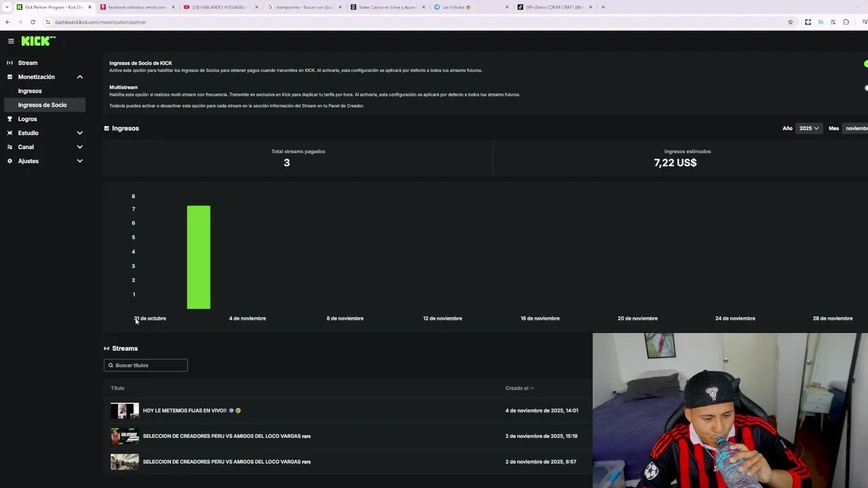868x488 pixels.
Task: Bookmark this page with the star icon
Action: (x=790, y=22)
